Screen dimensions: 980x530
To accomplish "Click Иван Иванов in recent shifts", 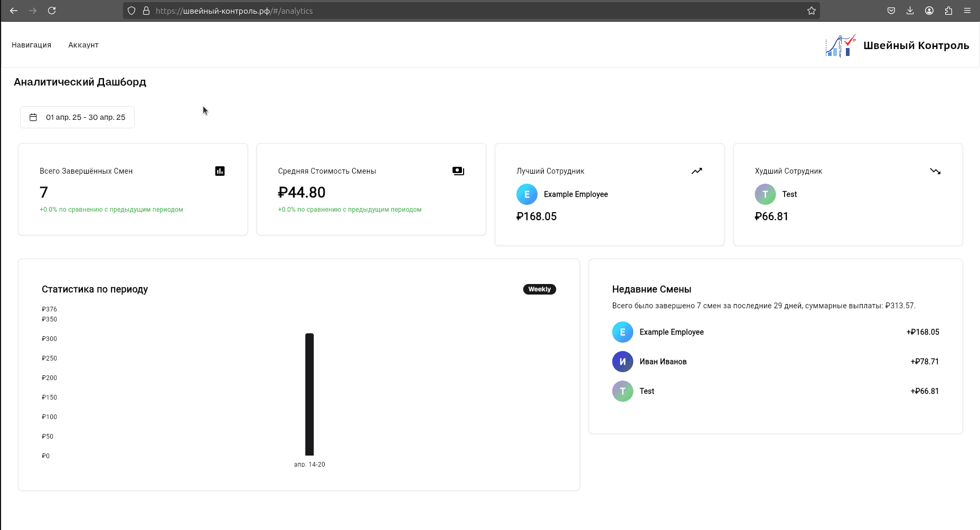I will tap(663, 362).
